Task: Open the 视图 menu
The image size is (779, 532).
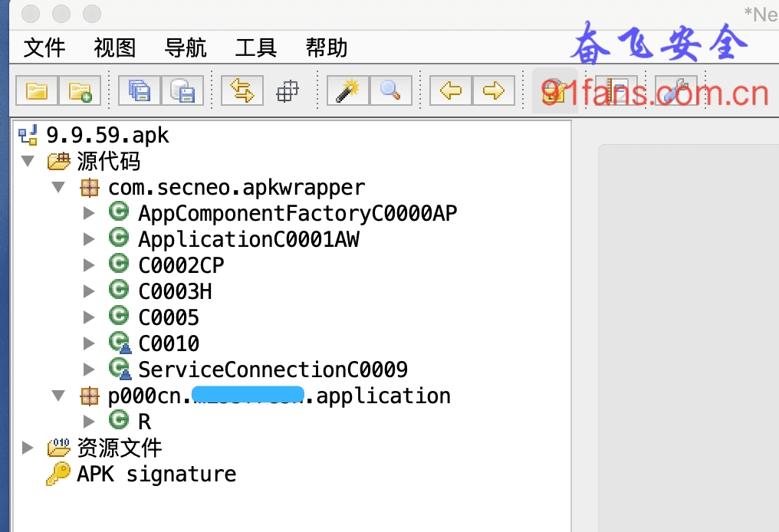Action: click(x=115, y=48)
